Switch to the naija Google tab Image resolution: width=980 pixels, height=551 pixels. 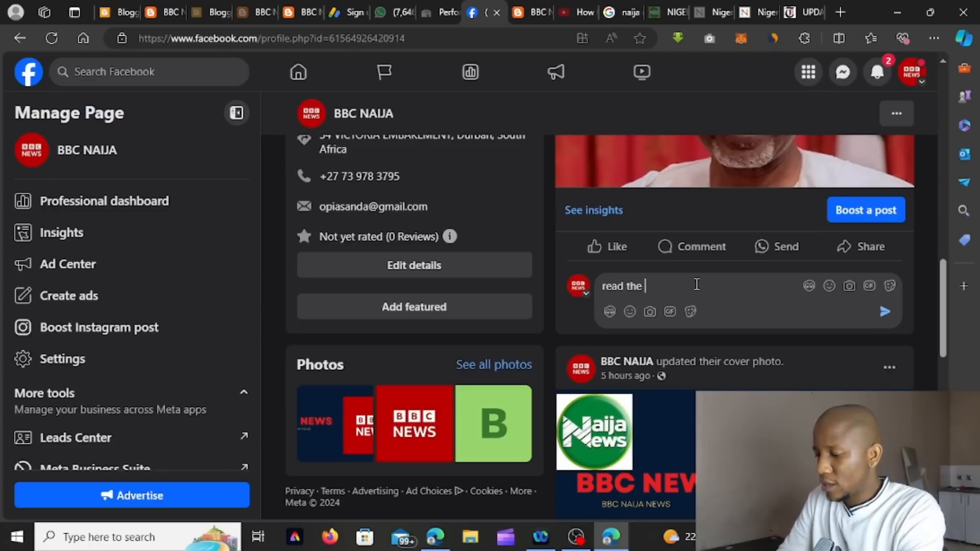[621, 12]
